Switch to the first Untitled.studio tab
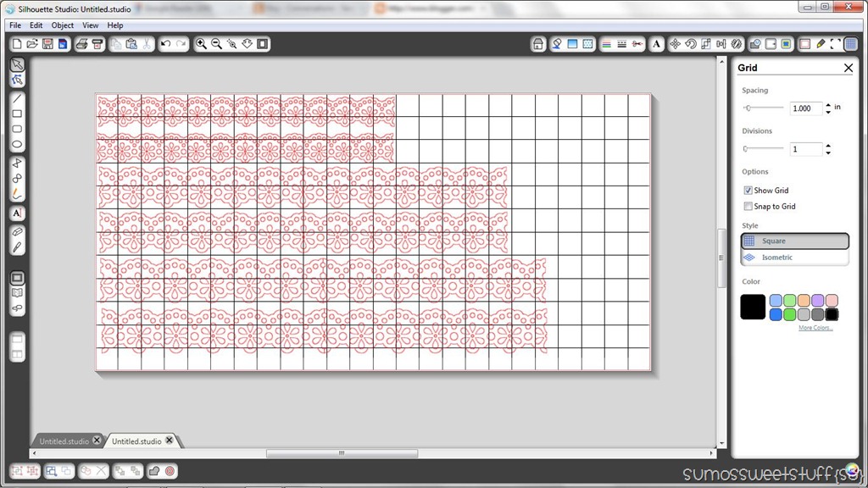 click(64, 441)
